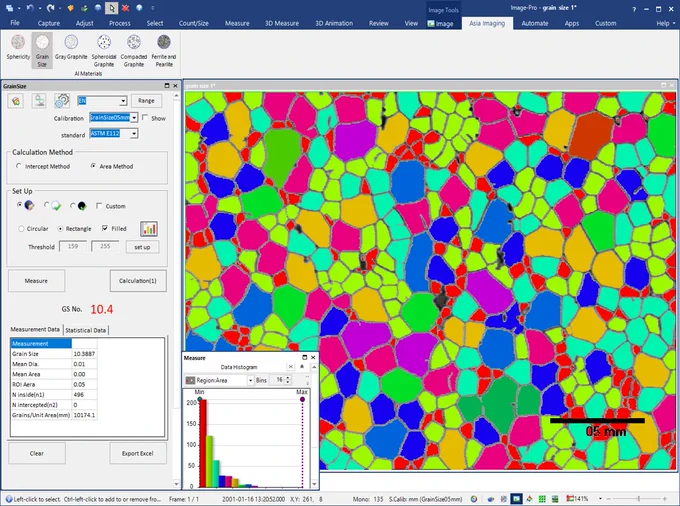The width and height of the screenshot is (680, 506).
Task: Click the Clear button
Action: [37, 453]
